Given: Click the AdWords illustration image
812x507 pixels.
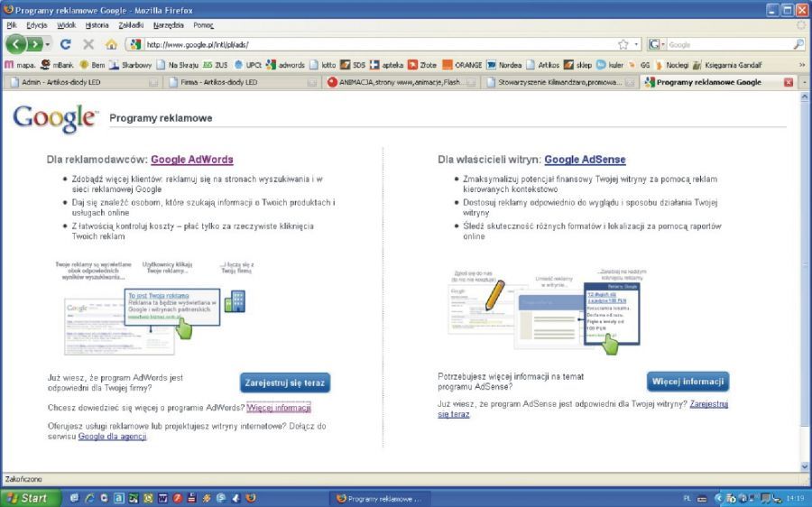Looking at the screenshot, I should tap(155, 309).
